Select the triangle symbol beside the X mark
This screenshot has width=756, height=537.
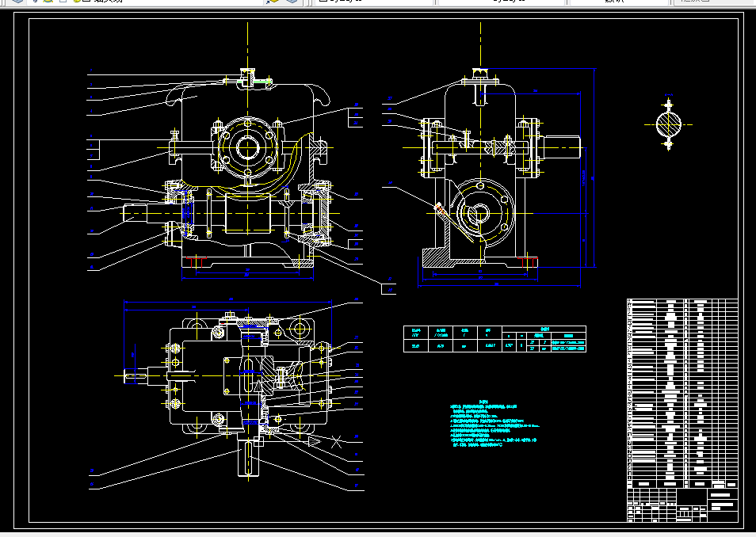coord(315,440)
